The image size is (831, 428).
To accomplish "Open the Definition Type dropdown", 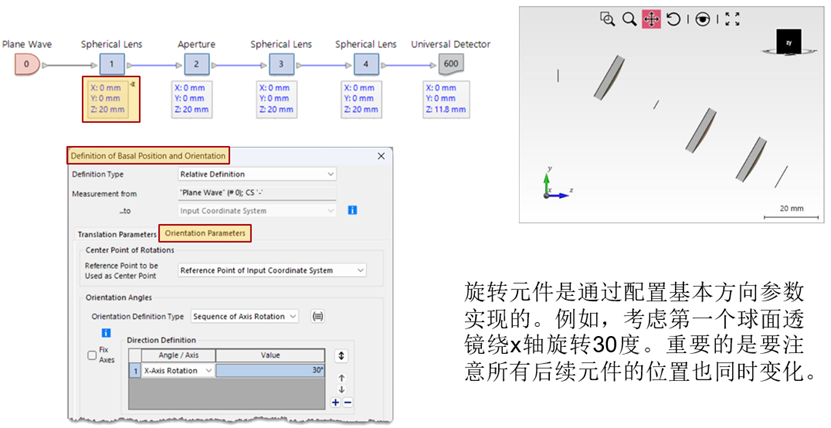I will click(x=257, y=174).
